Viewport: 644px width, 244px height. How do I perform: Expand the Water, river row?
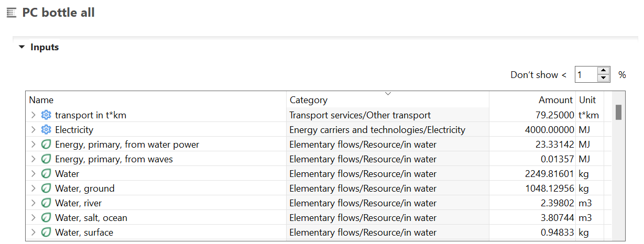[x=33, y=203]
